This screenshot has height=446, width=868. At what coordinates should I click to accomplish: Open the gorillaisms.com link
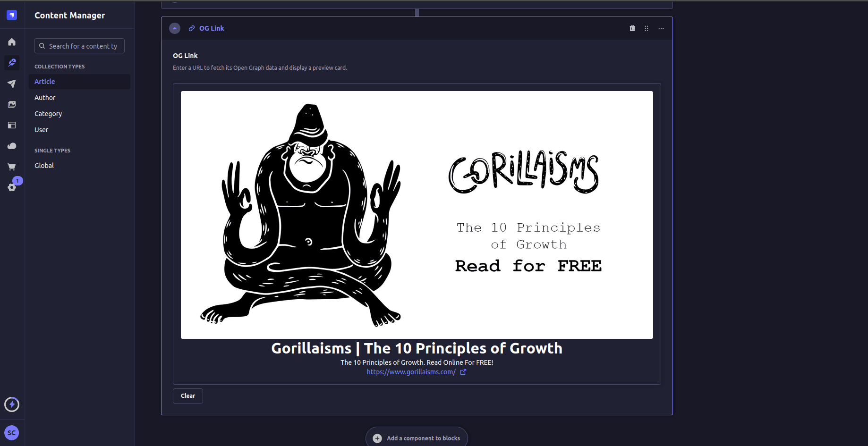pyautogui.click(x=411, y=372)
